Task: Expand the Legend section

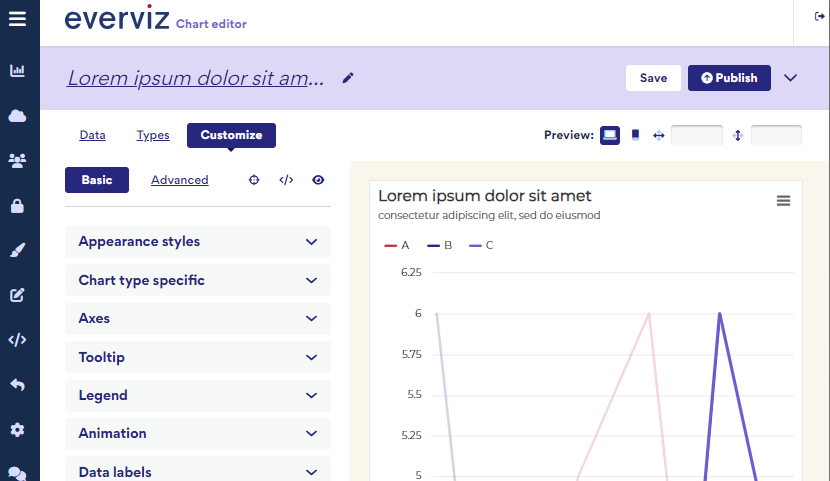Action: (198, 395)
